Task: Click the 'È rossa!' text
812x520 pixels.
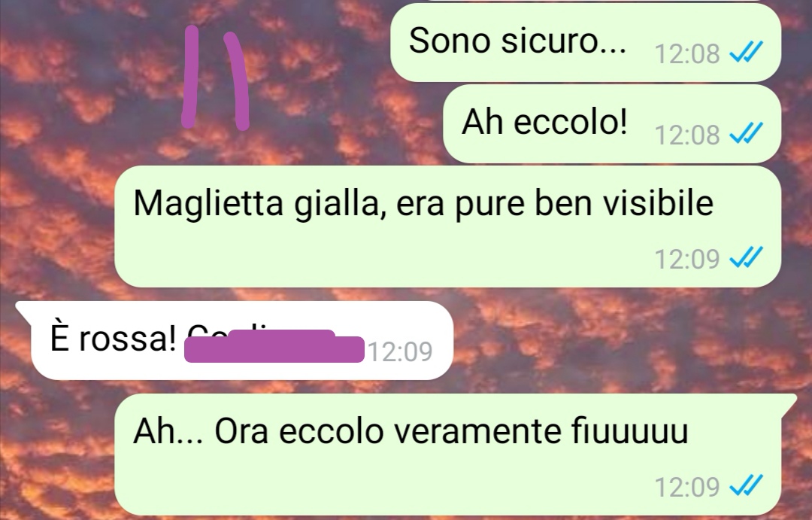Action: [113, 339]
